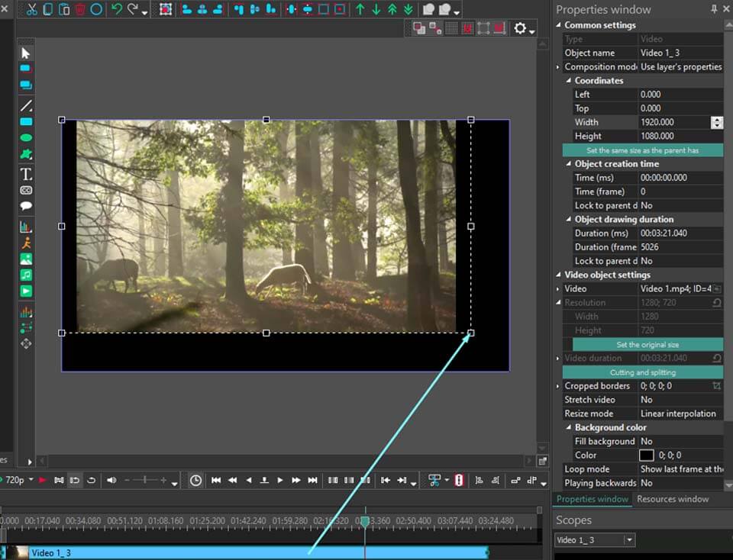The height and width of the screenshot is (560, 733).
Task: Click the black Background color swatch
Action: pos(647,455)
